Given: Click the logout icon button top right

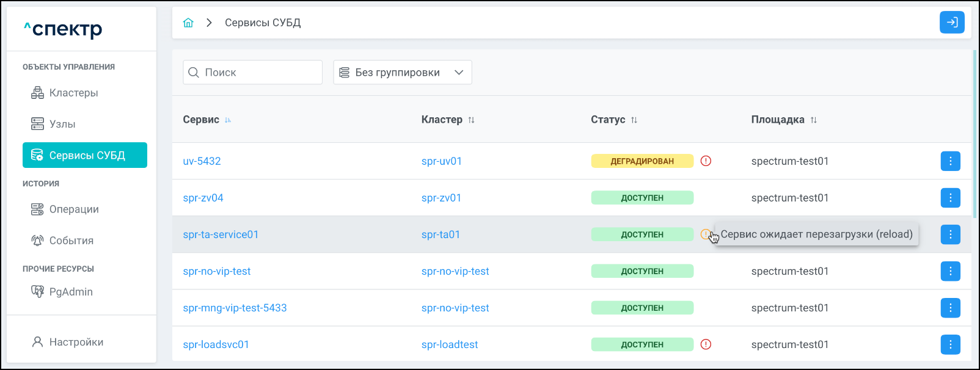Looking at the screenshot, I should [952, 23].
